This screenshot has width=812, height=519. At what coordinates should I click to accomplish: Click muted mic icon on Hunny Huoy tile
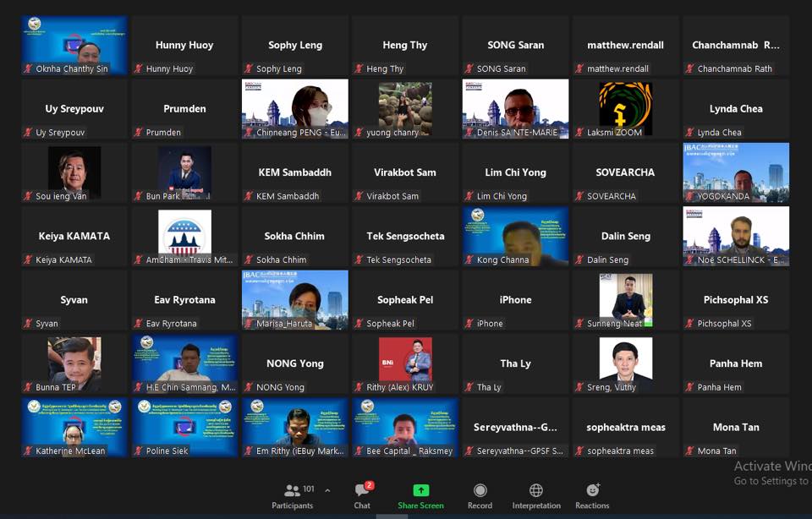[140, 69]
